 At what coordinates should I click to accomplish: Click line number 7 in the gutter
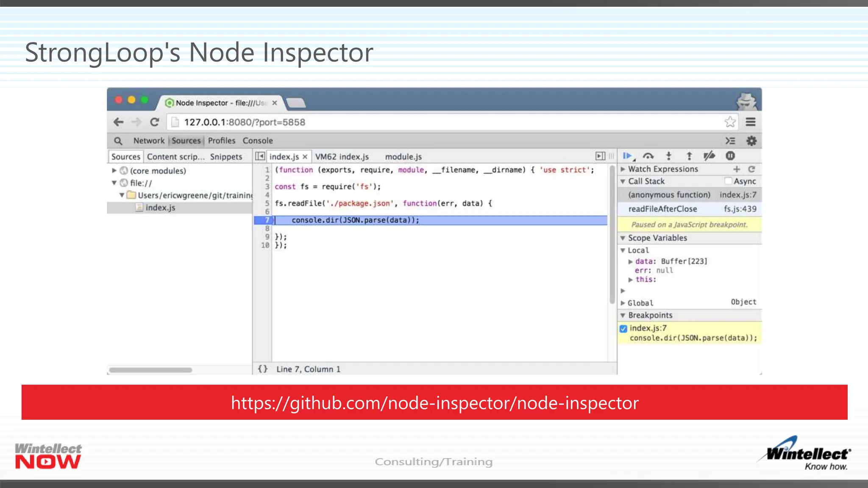coord(267,220)
